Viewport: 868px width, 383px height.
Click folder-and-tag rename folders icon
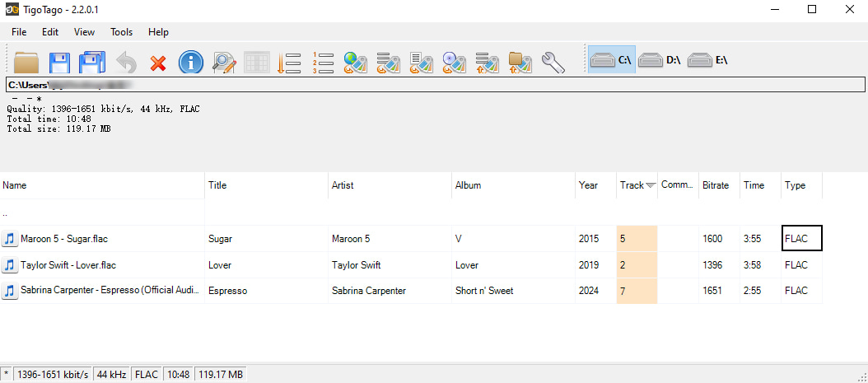(520, 63)
